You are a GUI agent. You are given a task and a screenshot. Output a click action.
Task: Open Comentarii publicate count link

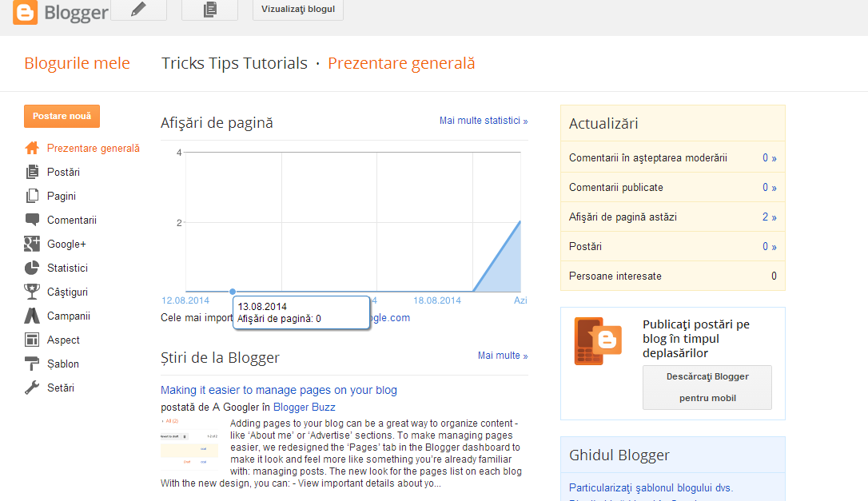[770, 188]
